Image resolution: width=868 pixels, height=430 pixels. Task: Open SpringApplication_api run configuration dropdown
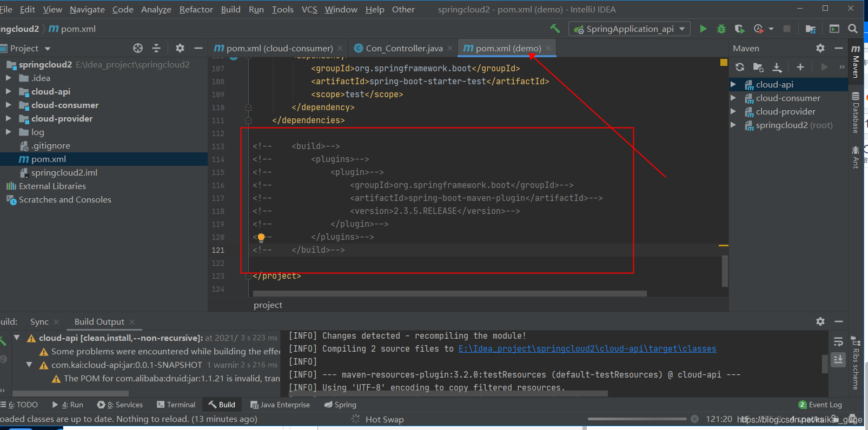(x=681, y=29)
